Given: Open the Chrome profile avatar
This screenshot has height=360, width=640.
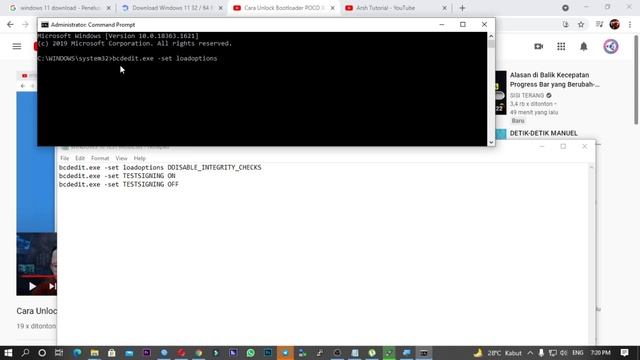Looking at the screenshot, I should [x=614, y=24].
